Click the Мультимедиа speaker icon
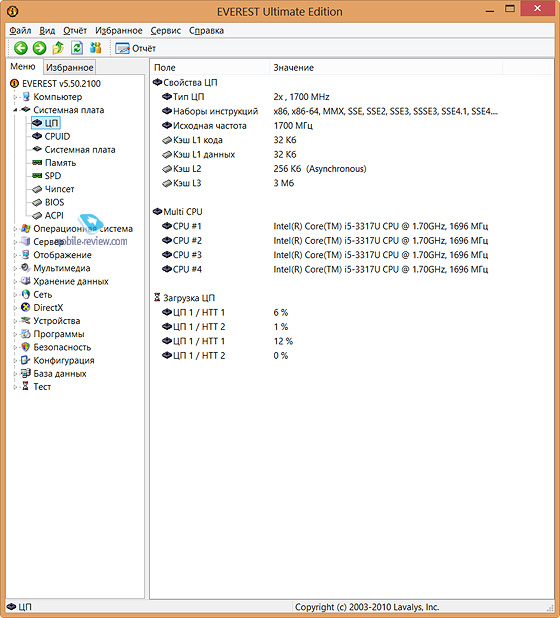 tap(26, 268)
